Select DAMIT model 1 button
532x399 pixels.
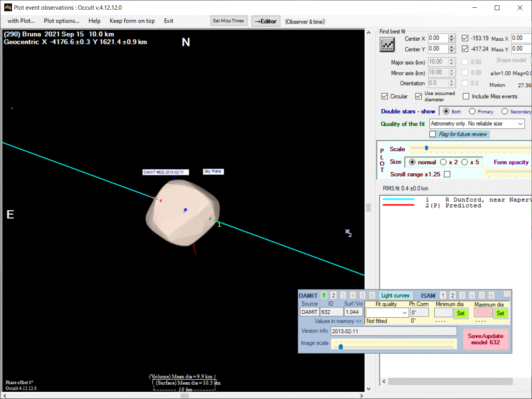[x=324, y=295]
